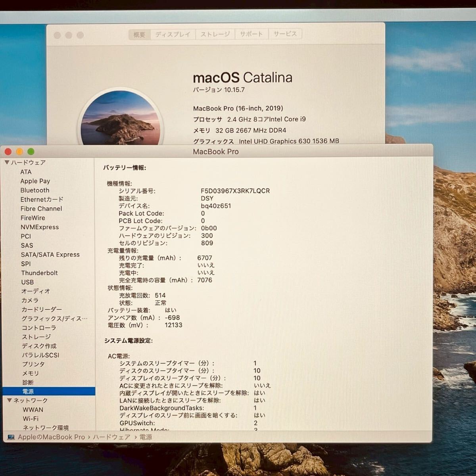This screenshot has height=476, width=476.
Task: Click the manufacturer value DSY
Action: [207, 198]
